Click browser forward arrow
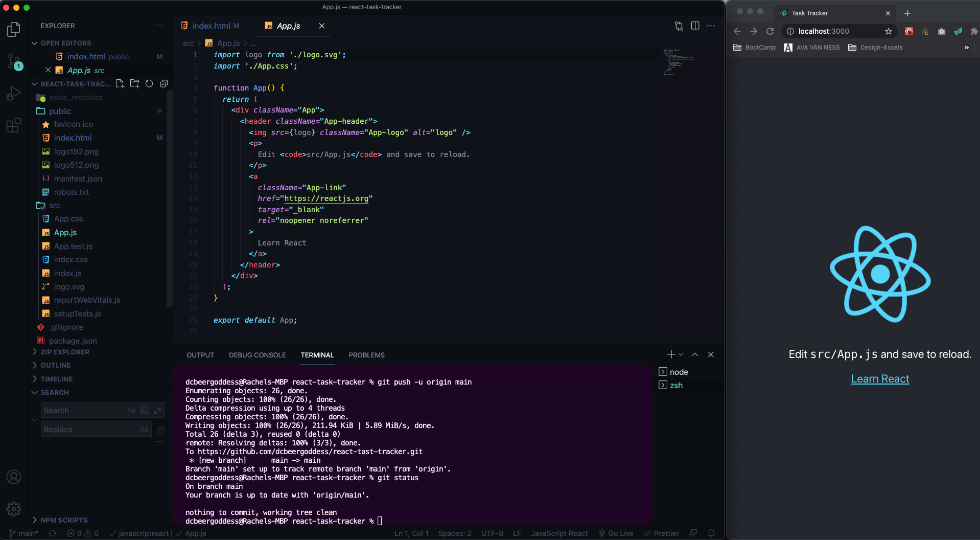 point(754,31)
